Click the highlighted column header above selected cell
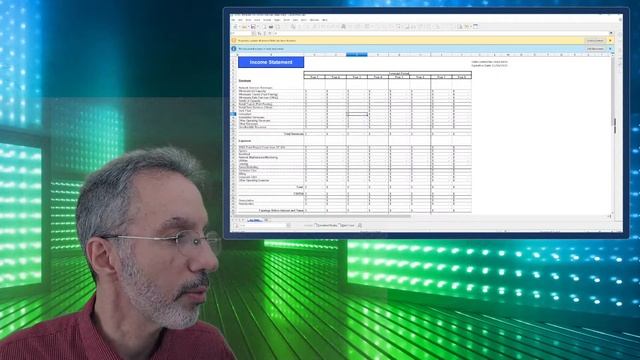The height and width of the screenshot is (360, 640). pos(357,55)
